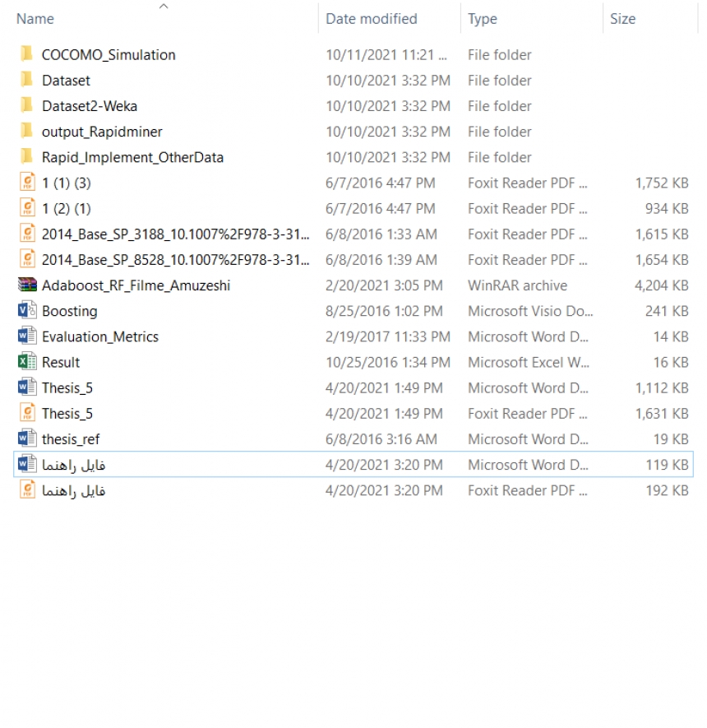
Task: Click the 2/19/2017 11:33 PM date cell
Action: 388,336
